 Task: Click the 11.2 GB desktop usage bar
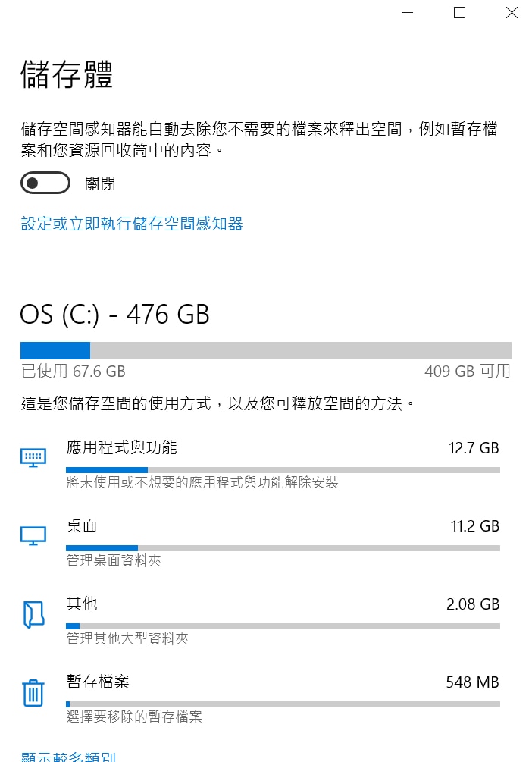click(283, 548)
